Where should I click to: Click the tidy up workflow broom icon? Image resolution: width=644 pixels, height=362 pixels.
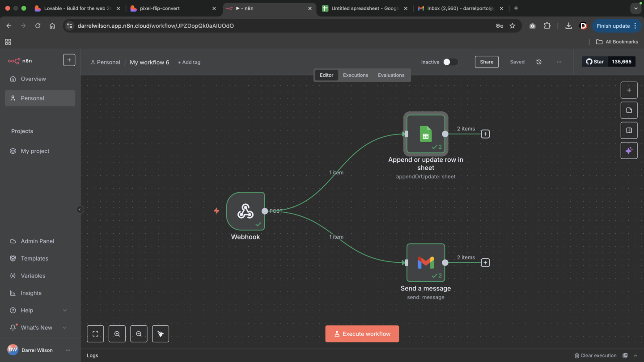click(x=161, y=334)
